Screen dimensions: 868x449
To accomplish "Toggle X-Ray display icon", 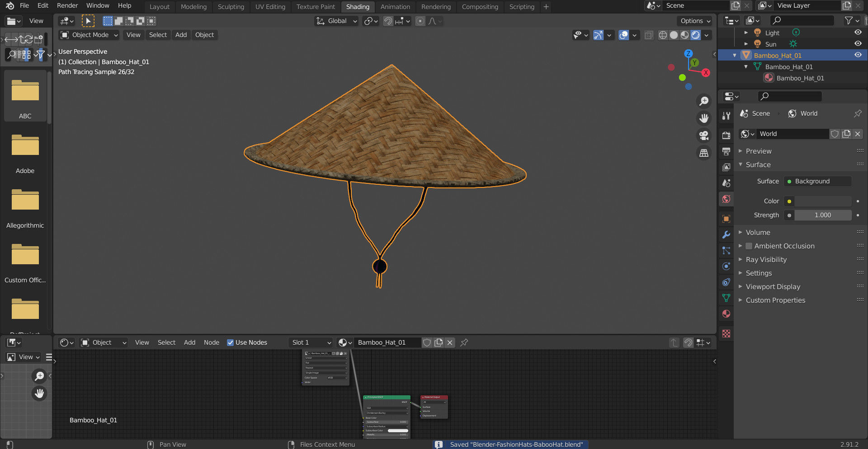I will point(649,35).
